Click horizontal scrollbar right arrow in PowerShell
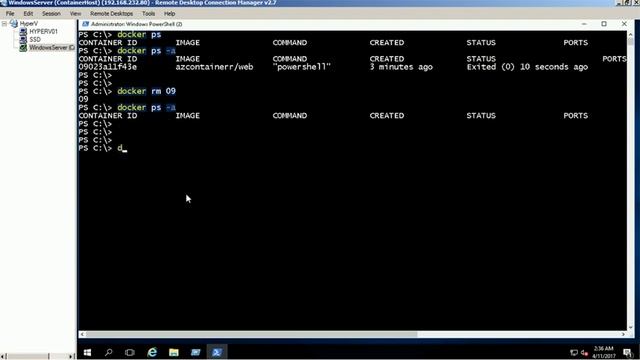This screenshot has width=640, height=360. click(x=623, y=334)
